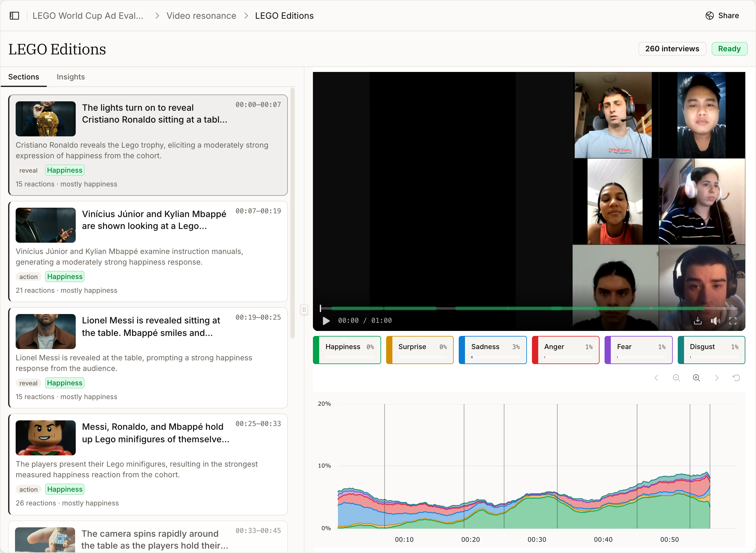This screenshot has width=756, height=553.
Task: Select section timestamp 00:25–00:33
Action: pyautogui.click(x=258, y=424)
